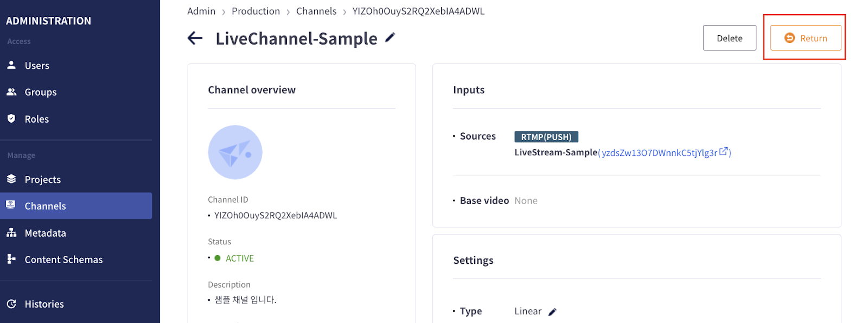Open Channels in the sidebar
Screen dimensions: 868x323
point(45,206)
